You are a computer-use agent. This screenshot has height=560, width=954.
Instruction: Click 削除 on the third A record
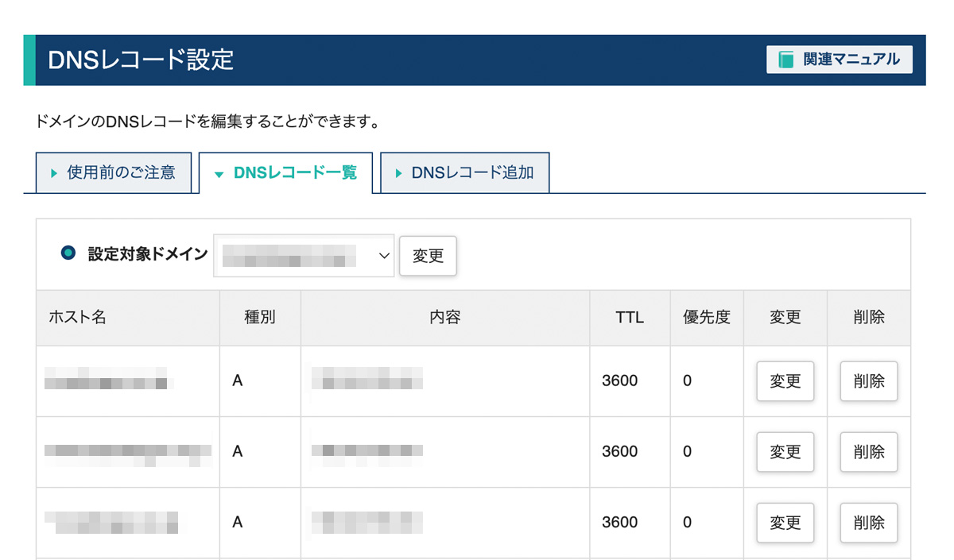click(869, 523)
